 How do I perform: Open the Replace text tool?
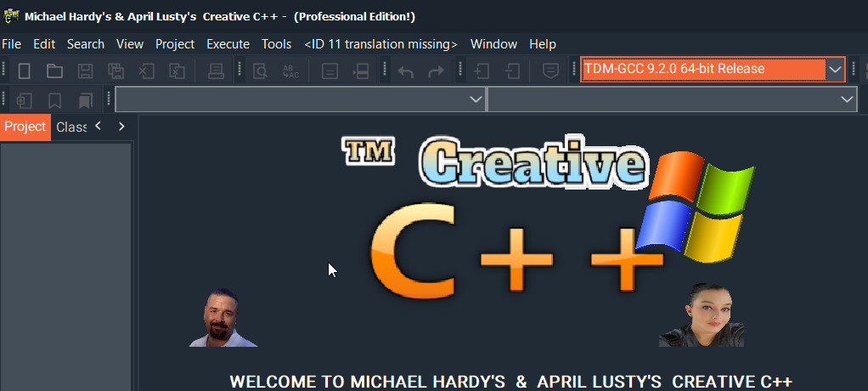pyautogui.click(x=290, y=71)
